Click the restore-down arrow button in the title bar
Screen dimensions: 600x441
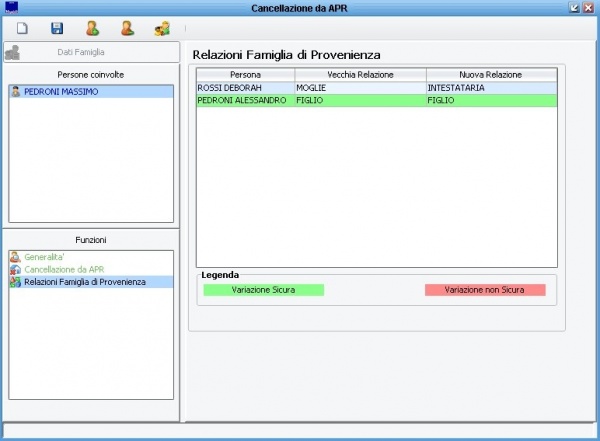point(574,7)
